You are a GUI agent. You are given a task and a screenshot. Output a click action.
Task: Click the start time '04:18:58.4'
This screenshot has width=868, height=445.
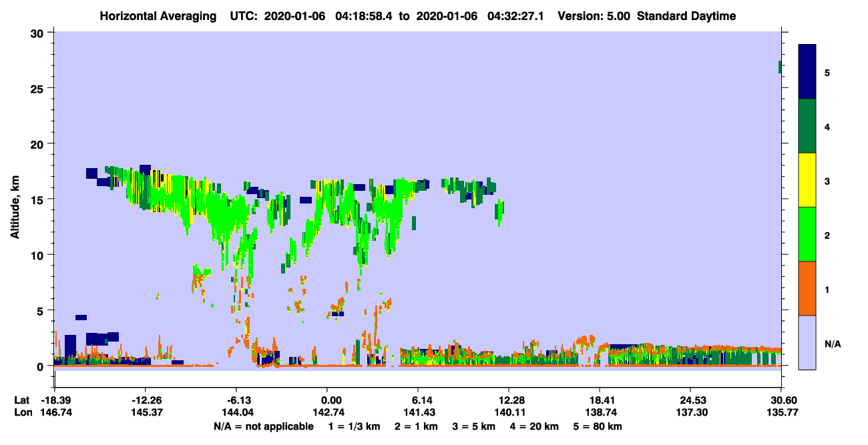pos(365,16)
